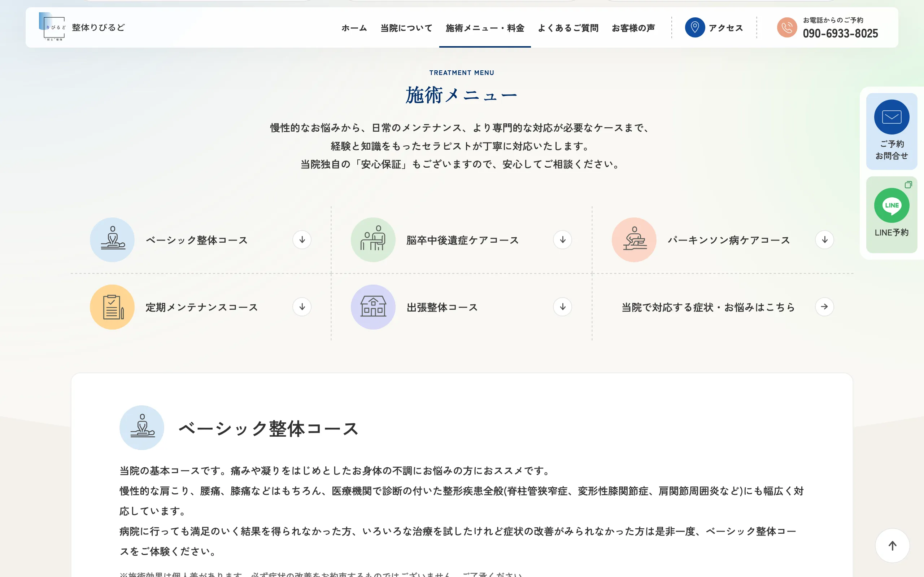Select the ベーシック整体コース massage icon

(x=112, y=240)
